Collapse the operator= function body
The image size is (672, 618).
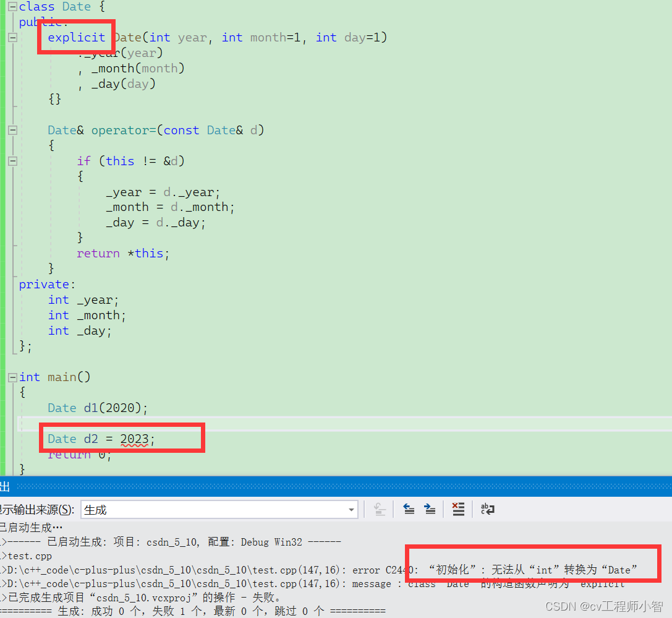tap(12, 130)
